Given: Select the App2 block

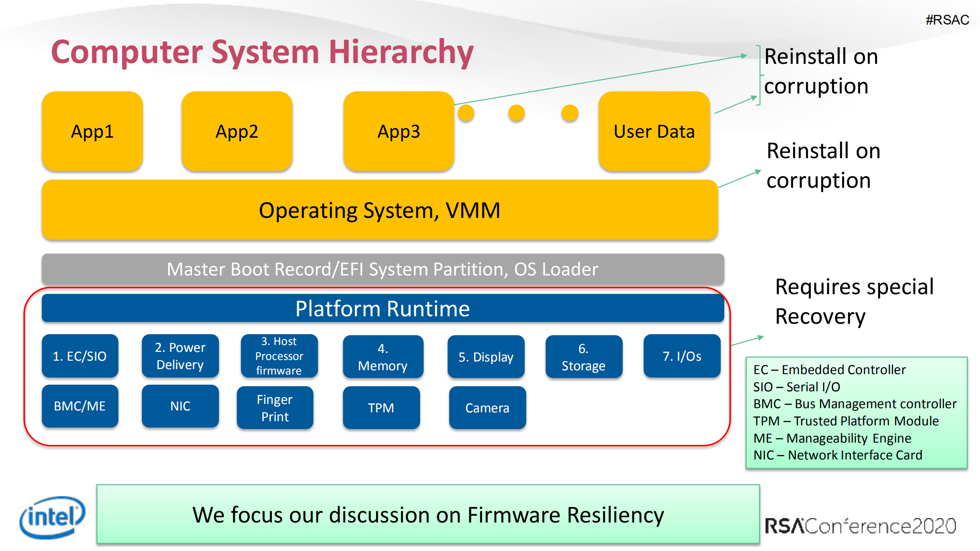Looking at the screenshot, I should (237, 131).
